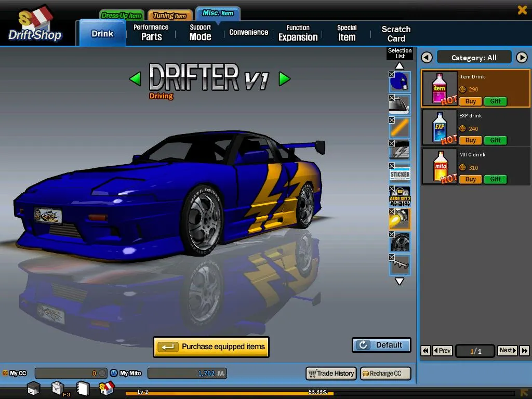The width and height of the screenshot is (532, 399).
Task: Select the Drink category tab
Action: [102, 33]
